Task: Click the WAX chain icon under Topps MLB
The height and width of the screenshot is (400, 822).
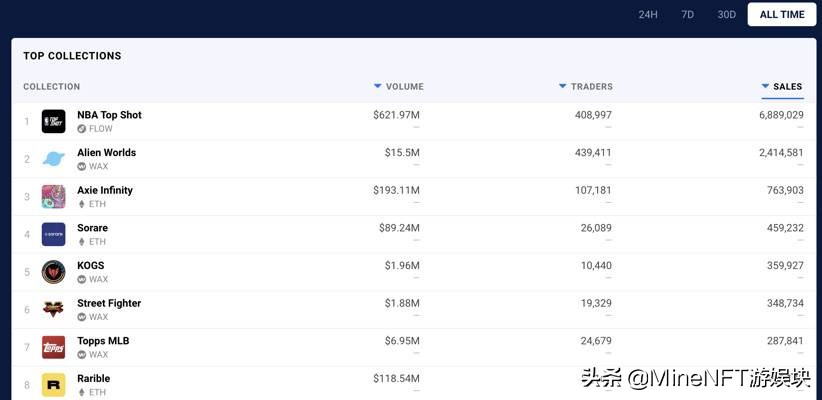Action: tap(81, 355)
